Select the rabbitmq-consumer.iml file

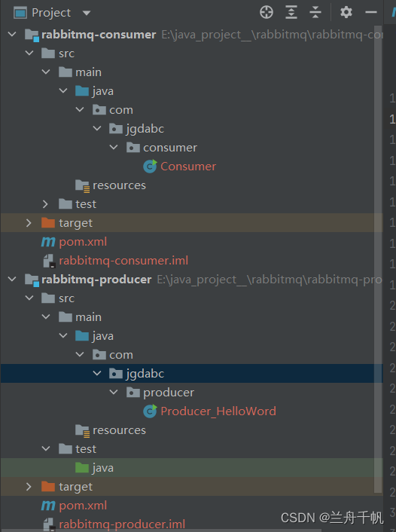pyautogui.click(x=123, y=261)
